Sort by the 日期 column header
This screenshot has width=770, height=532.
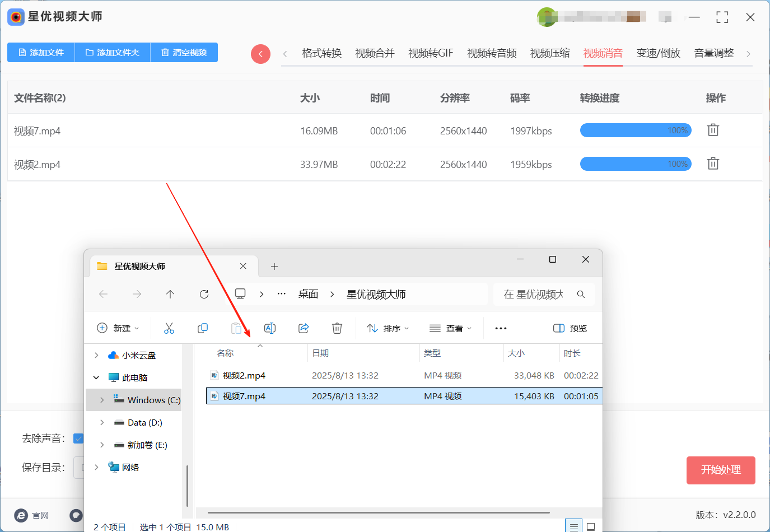(363, 353)
